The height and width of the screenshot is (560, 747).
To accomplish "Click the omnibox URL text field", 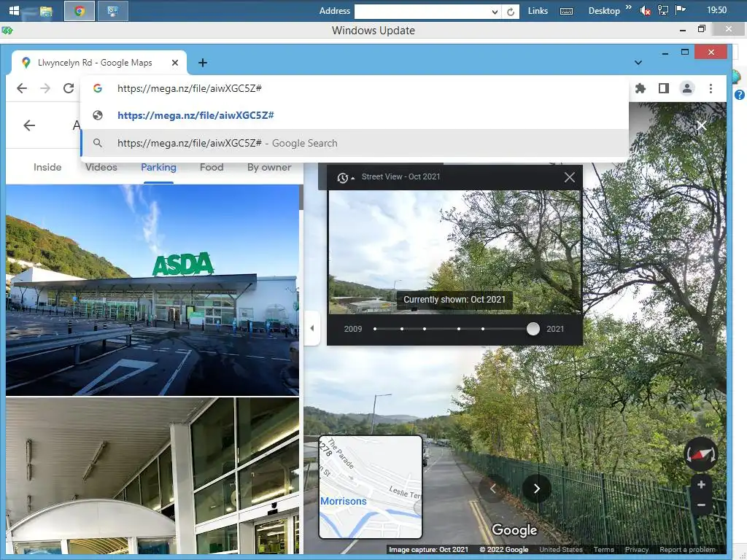I will [x=355, y=88].
